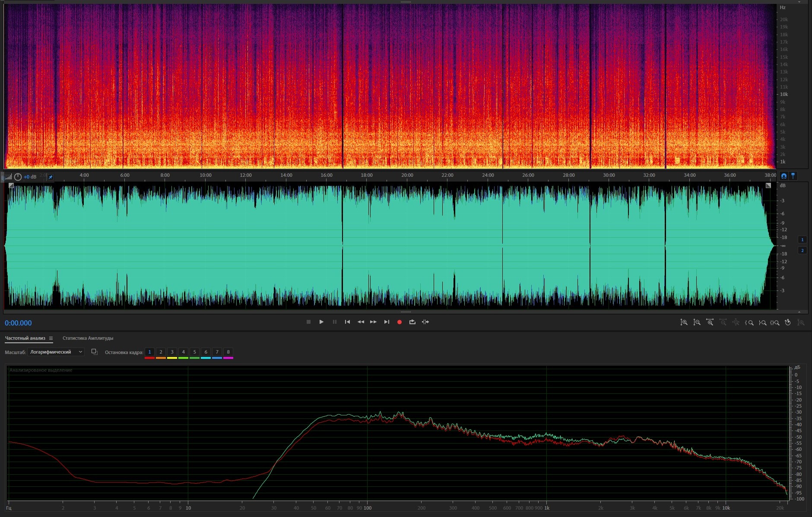The image size is (812, 517).
Task: Zoom in at Out Point icon
Action: click(x=762, y=322)
